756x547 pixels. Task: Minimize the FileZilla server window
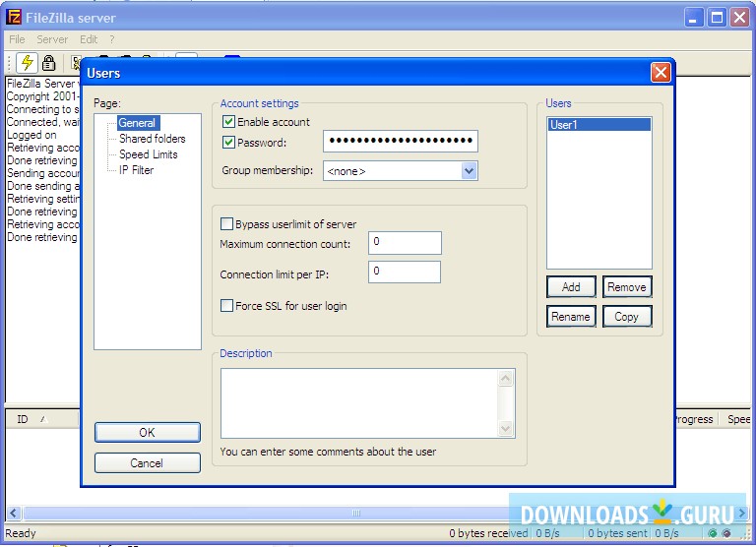pos(694,18)
